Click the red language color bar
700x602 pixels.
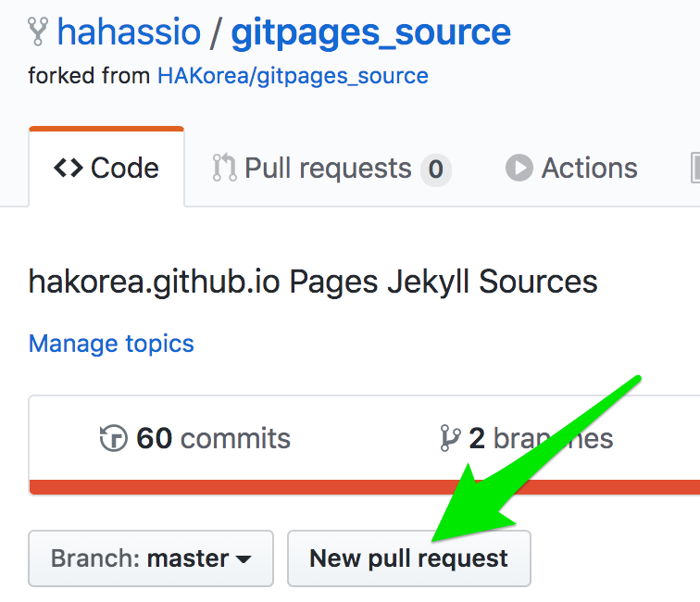coord(364,487)
